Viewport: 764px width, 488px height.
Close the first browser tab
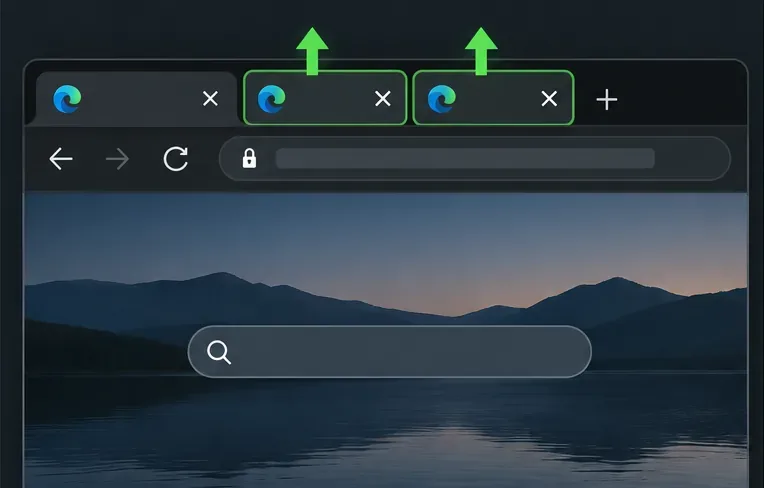[x=210, y=99]
